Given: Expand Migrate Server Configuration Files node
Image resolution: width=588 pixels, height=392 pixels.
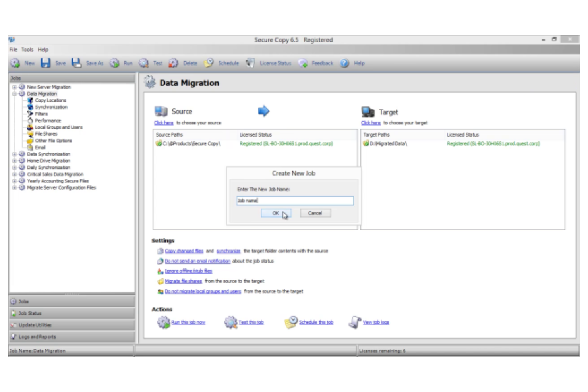Looking at the screenshot, I should point(14,187).
